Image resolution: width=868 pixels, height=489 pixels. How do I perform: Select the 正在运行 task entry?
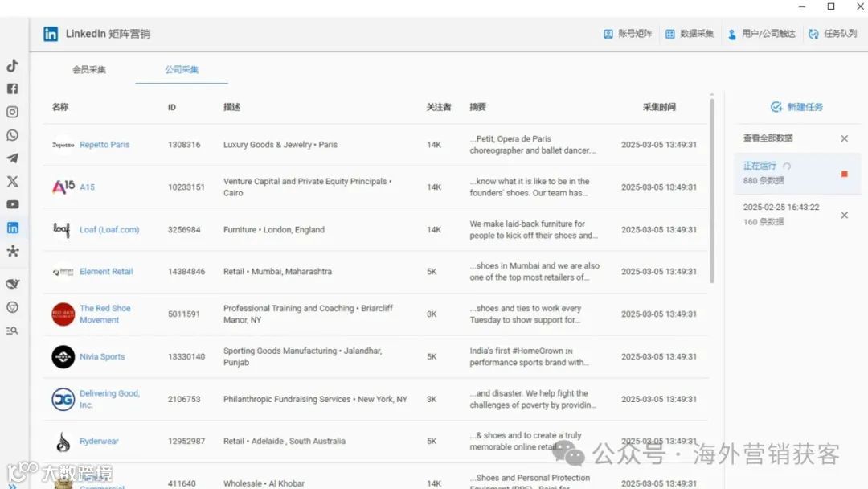pyautogui.click(x=797, y=174)
